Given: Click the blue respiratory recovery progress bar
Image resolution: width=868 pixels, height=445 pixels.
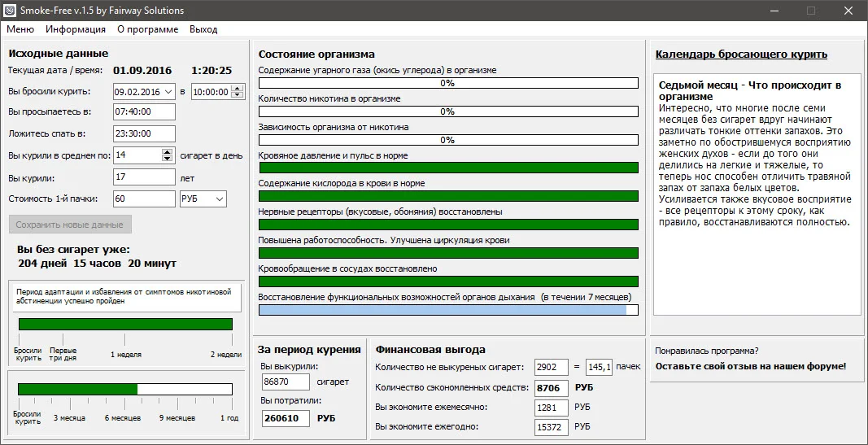Looking at the screenshot, I should 447,310.
